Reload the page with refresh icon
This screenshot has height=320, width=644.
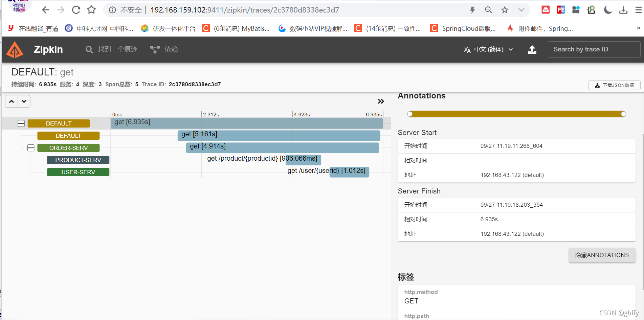point(76,10)
